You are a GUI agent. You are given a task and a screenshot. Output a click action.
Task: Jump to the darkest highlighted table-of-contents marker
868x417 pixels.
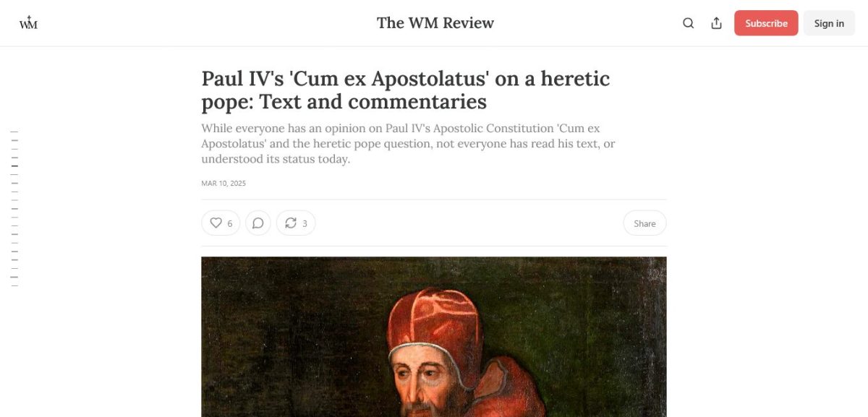click(x=14, y=166)
